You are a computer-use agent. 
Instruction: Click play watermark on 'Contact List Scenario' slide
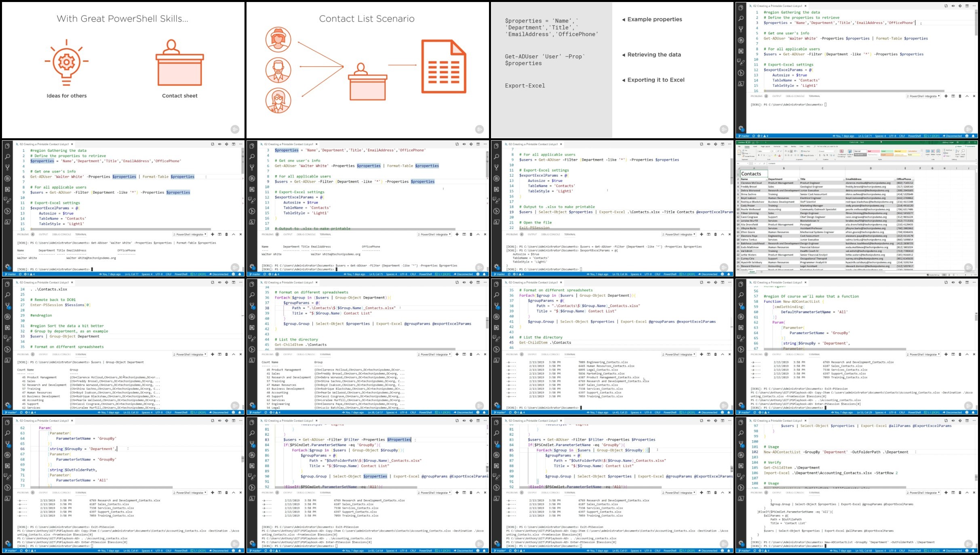(x=479, y=129)
